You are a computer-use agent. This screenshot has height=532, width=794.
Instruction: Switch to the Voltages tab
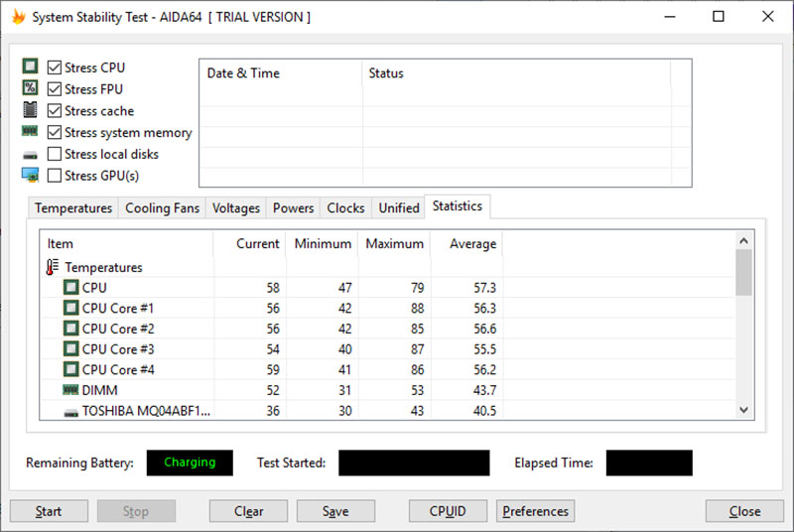[x=236, y=208]
